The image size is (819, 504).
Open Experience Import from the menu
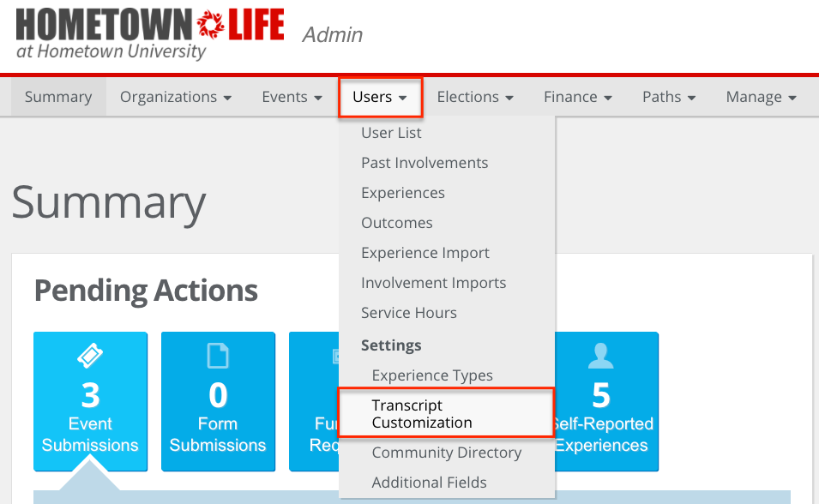tap(425, 253)
